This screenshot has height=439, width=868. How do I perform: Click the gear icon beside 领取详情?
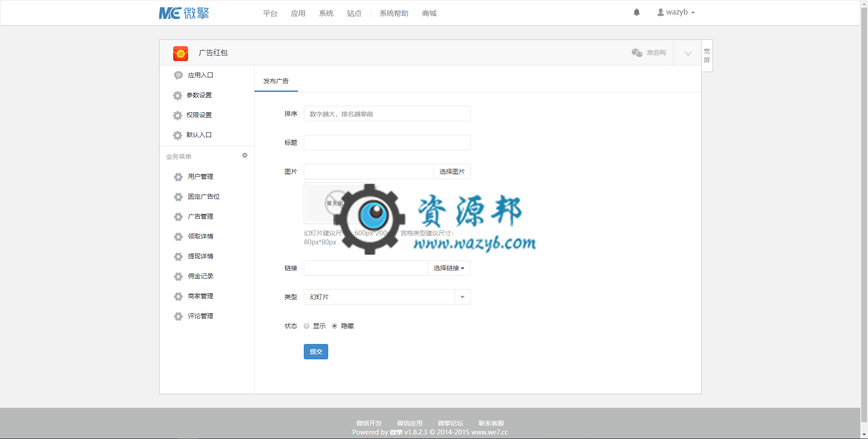(x=179, y=237)
